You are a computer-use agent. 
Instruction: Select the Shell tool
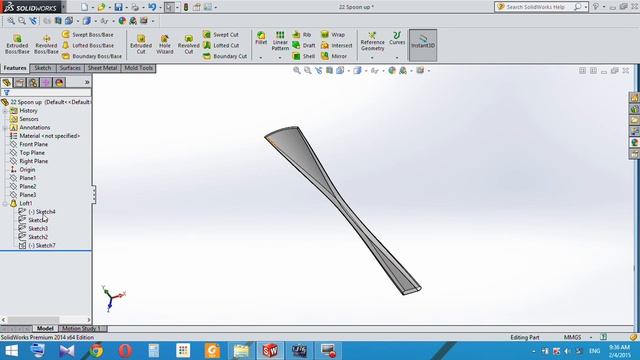(304, 56)
